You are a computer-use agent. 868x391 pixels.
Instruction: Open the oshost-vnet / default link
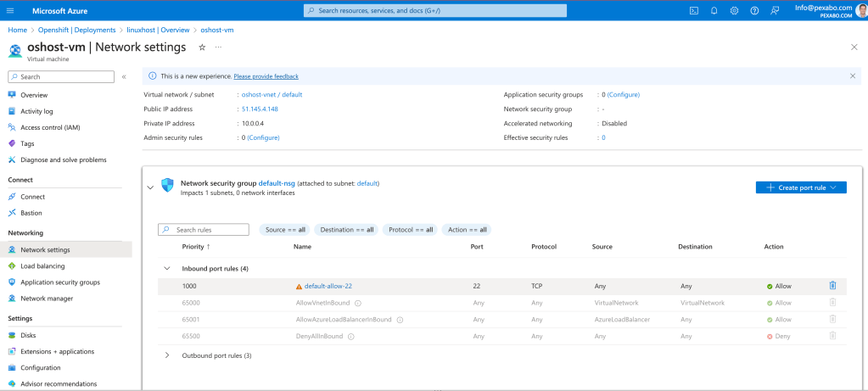[272, 95]
